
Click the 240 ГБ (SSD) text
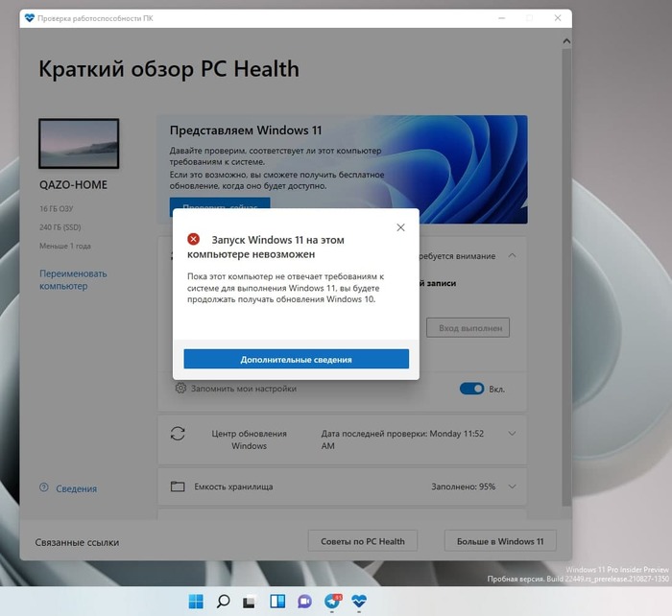[x=60, y=227]
